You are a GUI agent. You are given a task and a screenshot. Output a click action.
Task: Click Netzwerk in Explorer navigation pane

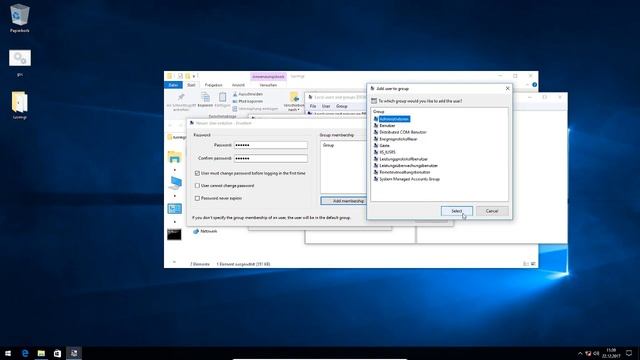click(205, 231)
